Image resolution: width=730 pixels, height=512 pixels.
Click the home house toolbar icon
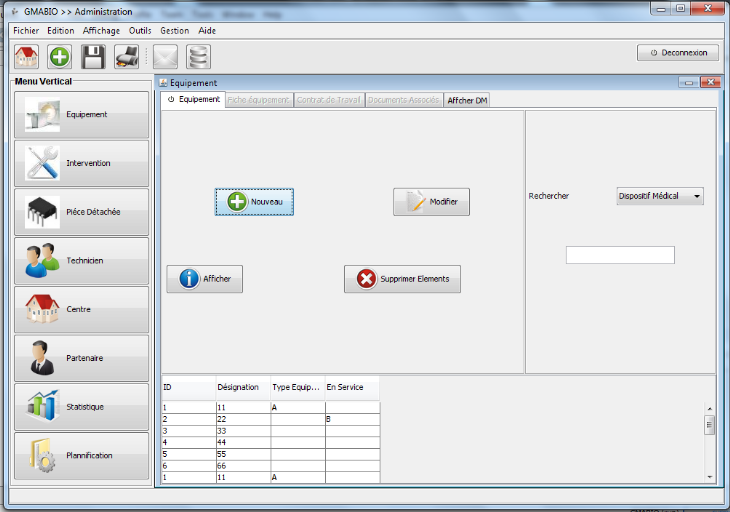(27, 57)
